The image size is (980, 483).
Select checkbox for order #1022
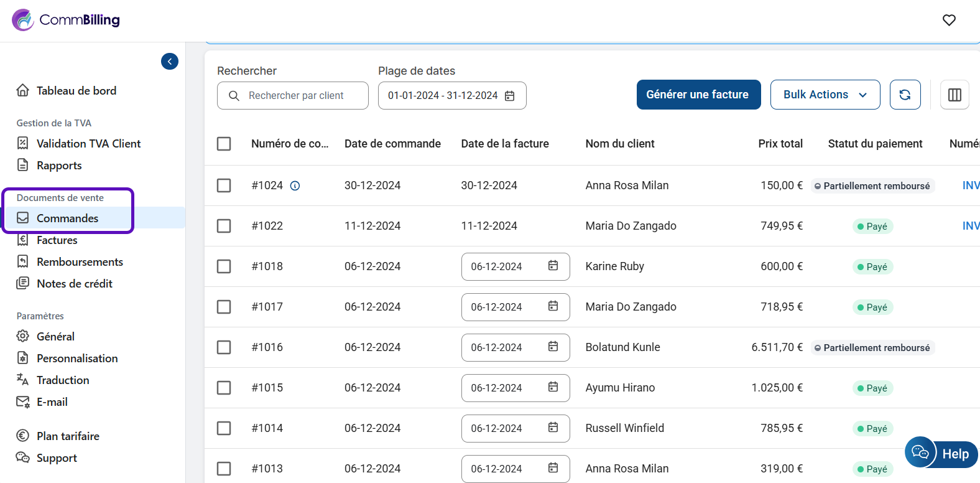pyautogui.click(x=224, y=226)
